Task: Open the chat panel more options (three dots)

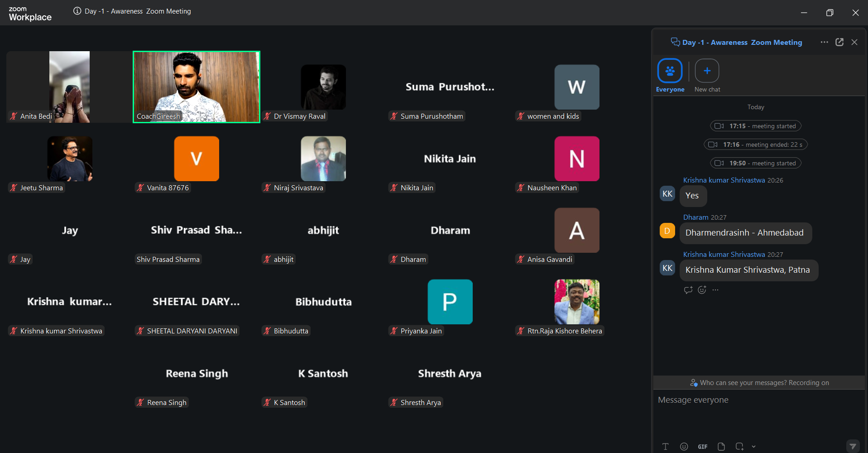Action: point(824,42)
